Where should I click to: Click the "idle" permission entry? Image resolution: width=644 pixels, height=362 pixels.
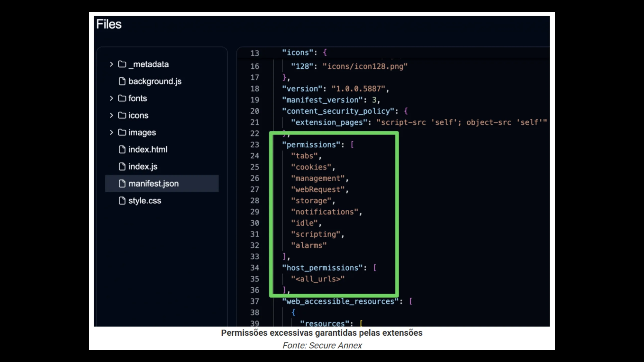tap(304, 223)
